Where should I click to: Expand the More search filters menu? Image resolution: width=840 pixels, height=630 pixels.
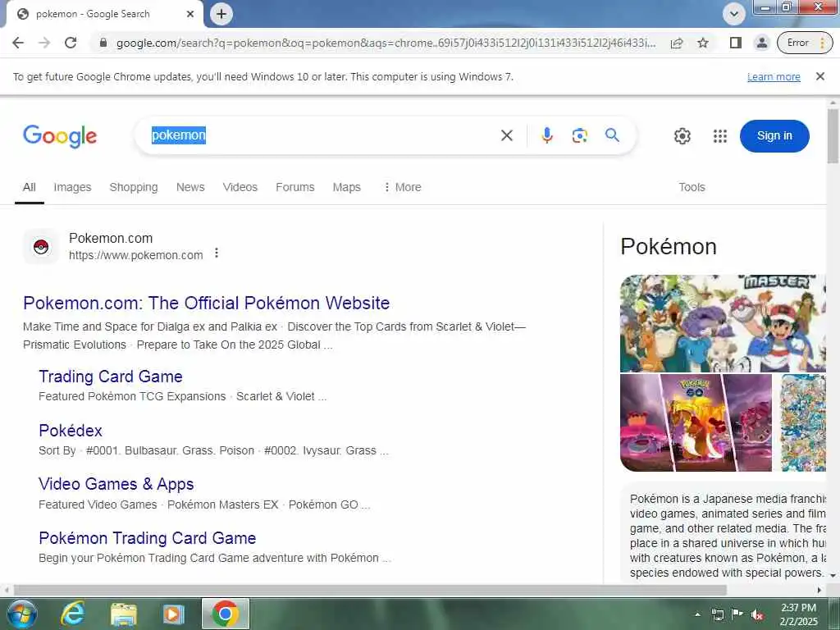click(x=402, y=187)
